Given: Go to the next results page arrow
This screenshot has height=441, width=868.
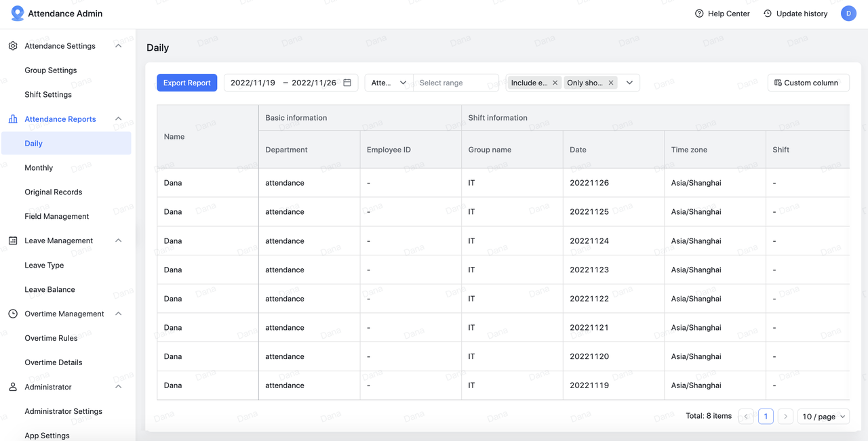Looking at the screenshot, I should tap(785, 417).
